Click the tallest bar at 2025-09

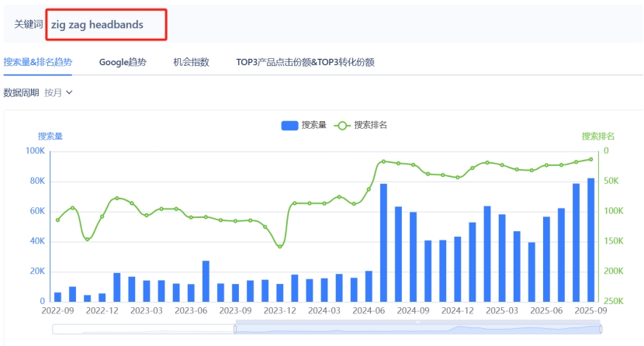591,240
